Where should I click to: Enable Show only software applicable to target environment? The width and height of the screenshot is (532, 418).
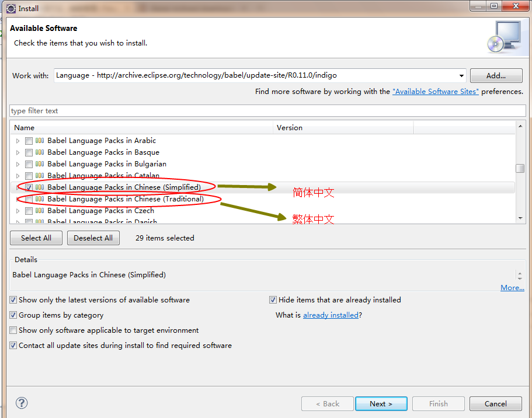(13, 330)
